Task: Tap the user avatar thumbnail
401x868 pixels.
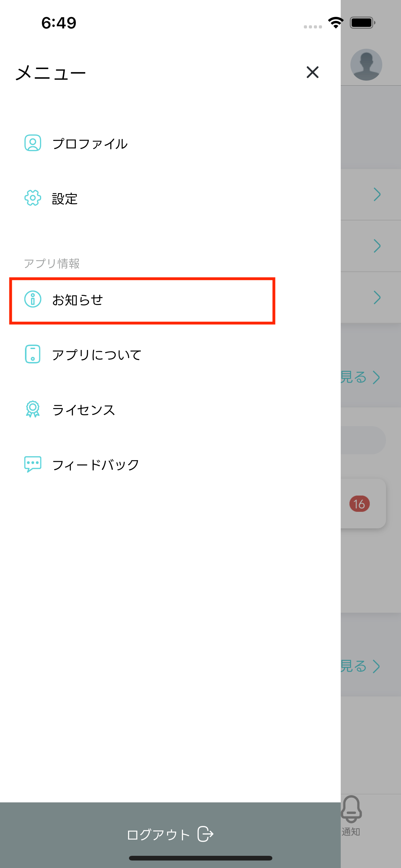Action: pyautogui.click(x=366, y=65)
